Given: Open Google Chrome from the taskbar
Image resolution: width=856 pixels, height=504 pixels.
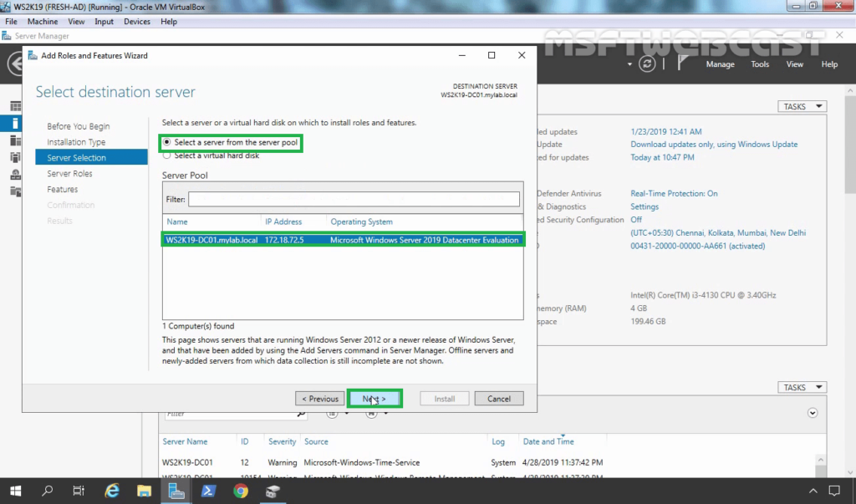Looking at the screenshot, I should tap(240, 491).
